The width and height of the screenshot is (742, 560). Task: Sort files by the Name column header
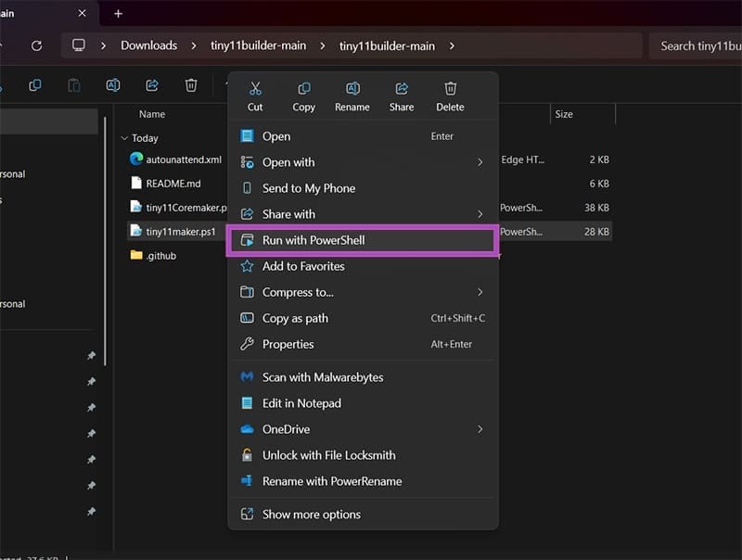(x=152, y=114)
